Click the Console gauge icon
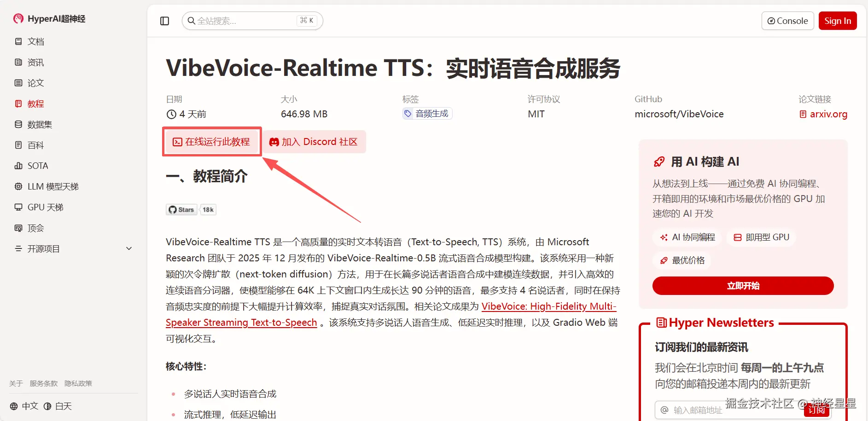Image resolution: width=868 pixels, height=421 pixels. pos(771,21)
